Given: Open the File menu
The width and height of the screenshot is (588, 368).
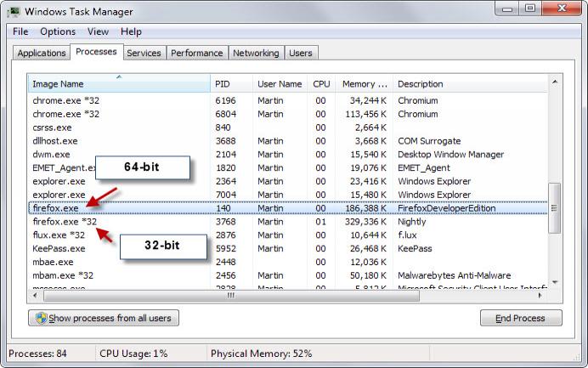Looking at the screenshot, I should pos(20,31).
